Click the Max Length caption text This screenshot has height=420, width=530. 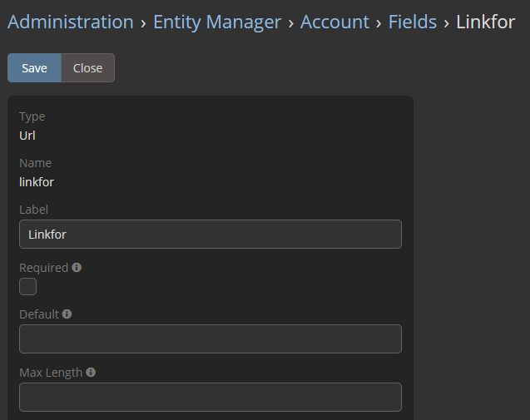coord(51,373)
